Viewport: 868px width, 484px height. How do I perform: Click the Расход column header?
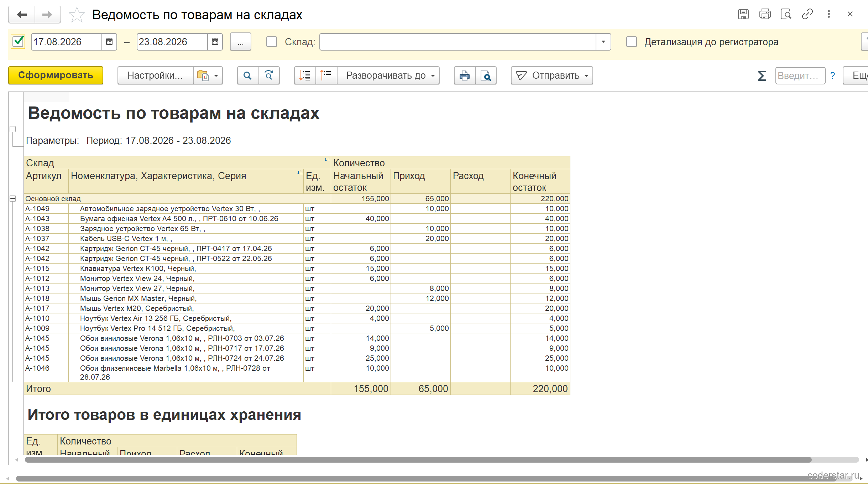pyautogui.click(x=480, y=181)
